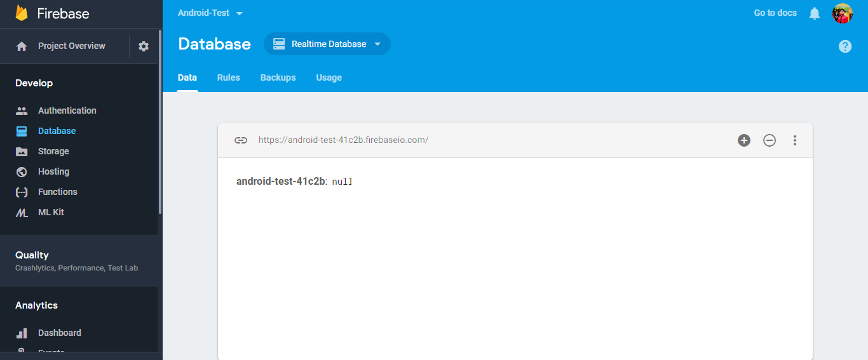Click the Storage folder icon
Viewport: 868px width, 360px height.
tap(22, 151)
